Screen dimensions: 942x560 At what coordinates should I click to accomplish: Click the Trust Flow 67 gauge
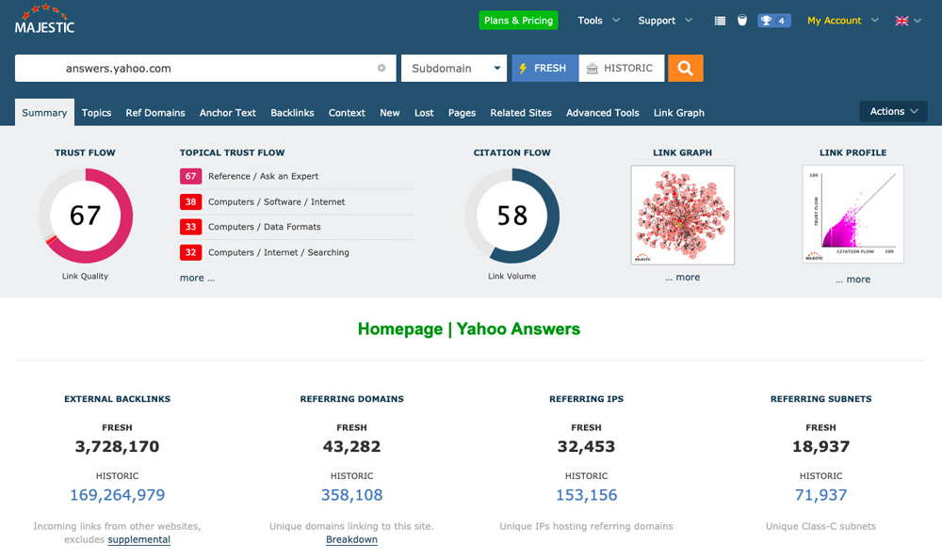[x=86, y=216]
